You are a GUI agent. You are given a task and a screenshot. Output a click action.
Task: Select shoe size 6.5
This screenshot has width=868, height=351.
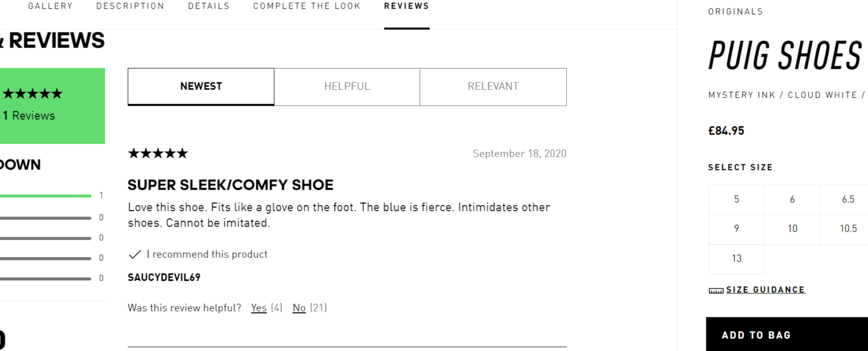[x=848, y=199]
